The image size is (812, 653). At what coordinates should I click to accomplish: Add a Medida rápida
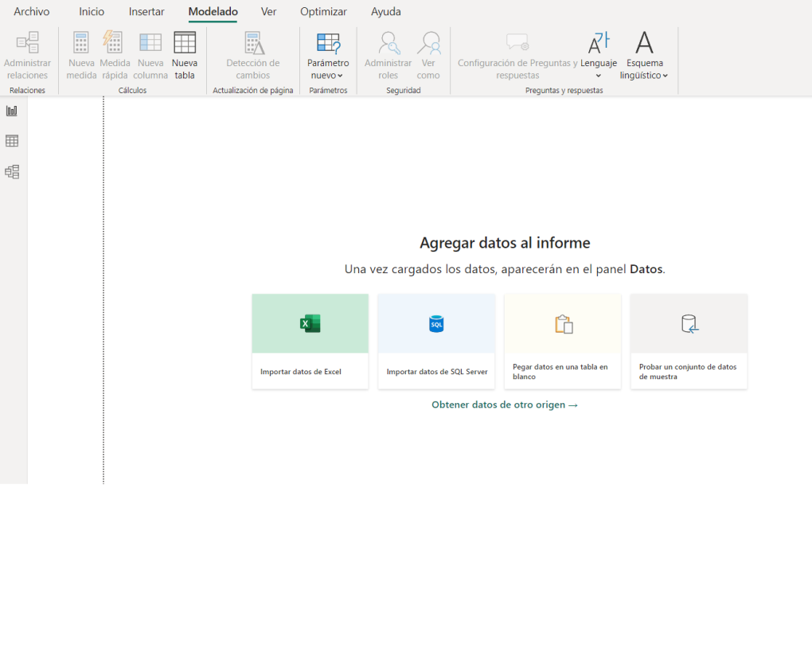coord(115,56)
